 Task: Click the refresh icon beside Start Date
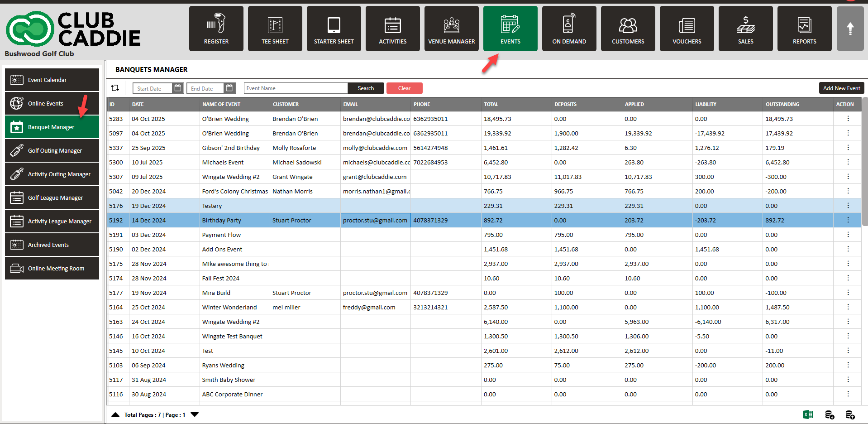[x=115, y=88]
